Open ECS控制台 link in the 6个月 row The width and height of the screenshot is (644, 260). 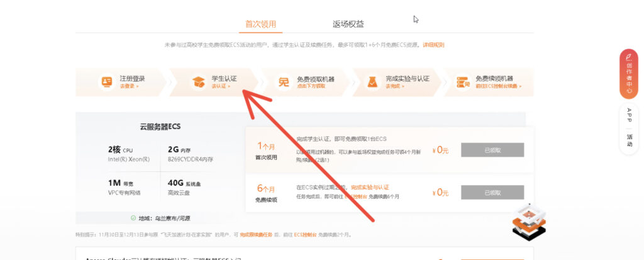[355, 196]
